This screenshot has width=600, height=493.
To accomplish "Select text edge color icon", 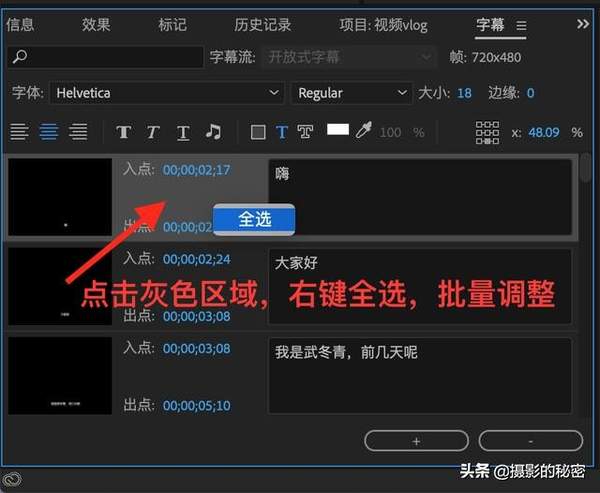I will tap(305, 132).
